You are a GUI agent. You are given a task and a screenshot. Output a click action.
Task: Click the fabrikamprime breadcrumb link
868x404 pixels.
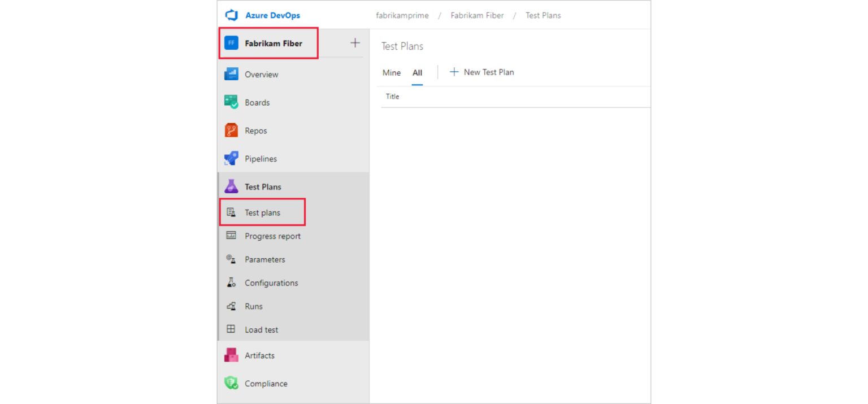point(402,15)
